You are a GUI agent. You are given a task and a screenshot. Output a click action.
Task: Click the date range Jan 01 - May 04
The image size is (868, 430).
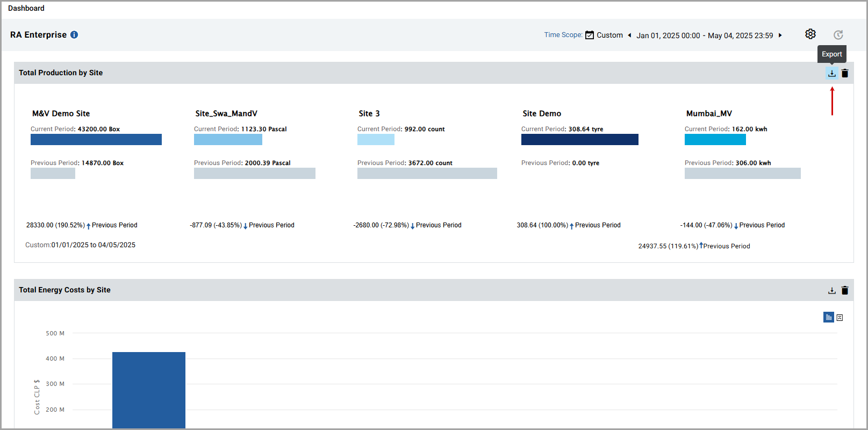tap(705, 35)
